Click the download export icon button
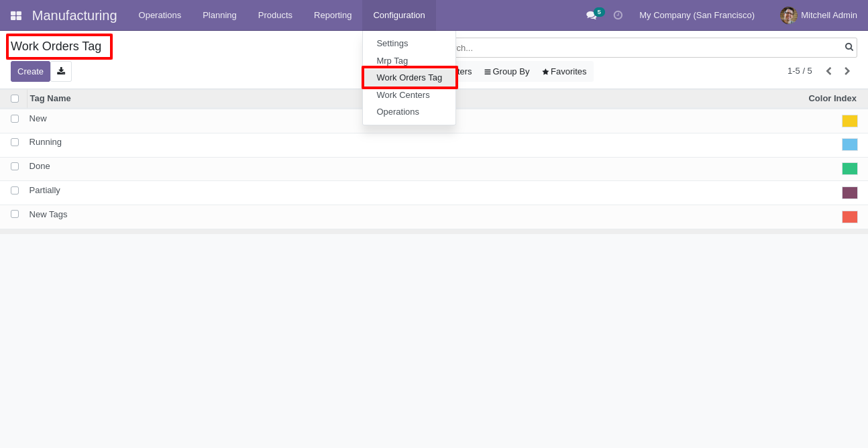 61,71
